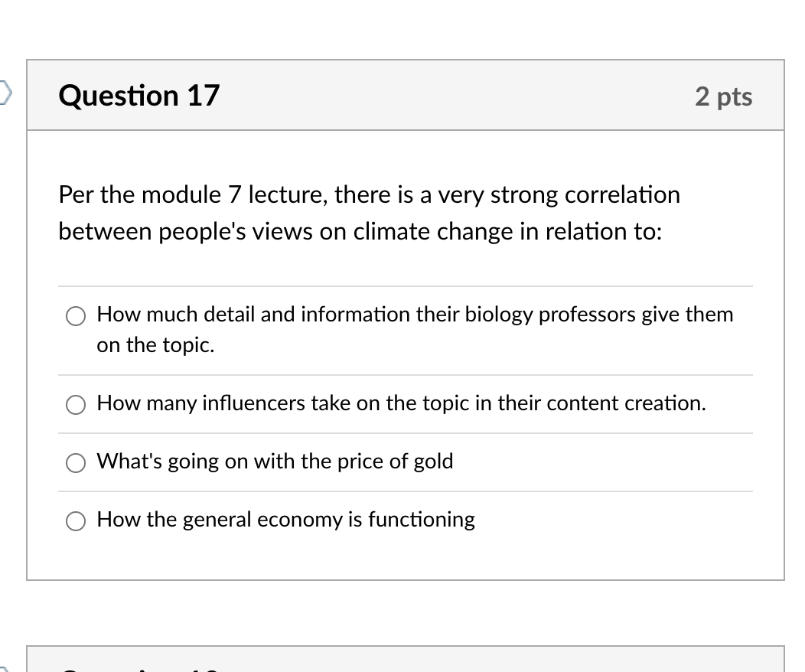Click the question prompt about climate change views

point(369,213)
